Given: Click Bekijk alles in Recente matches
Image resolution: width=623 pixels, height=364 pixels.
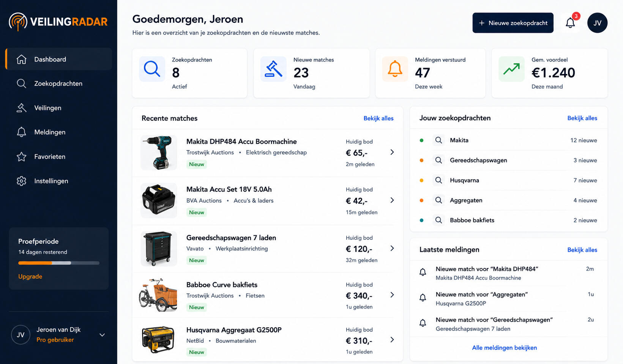Looking at the screenshot, I should point(379,118).
